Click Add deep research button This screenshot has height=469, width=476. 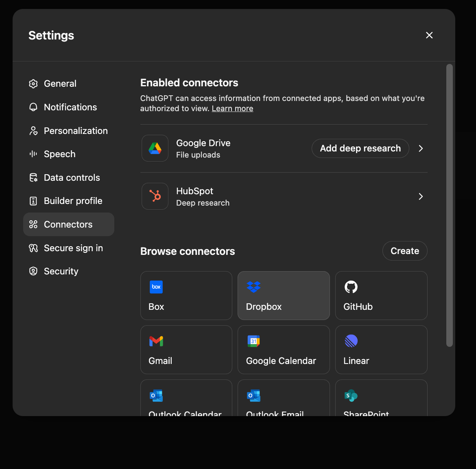360,149
